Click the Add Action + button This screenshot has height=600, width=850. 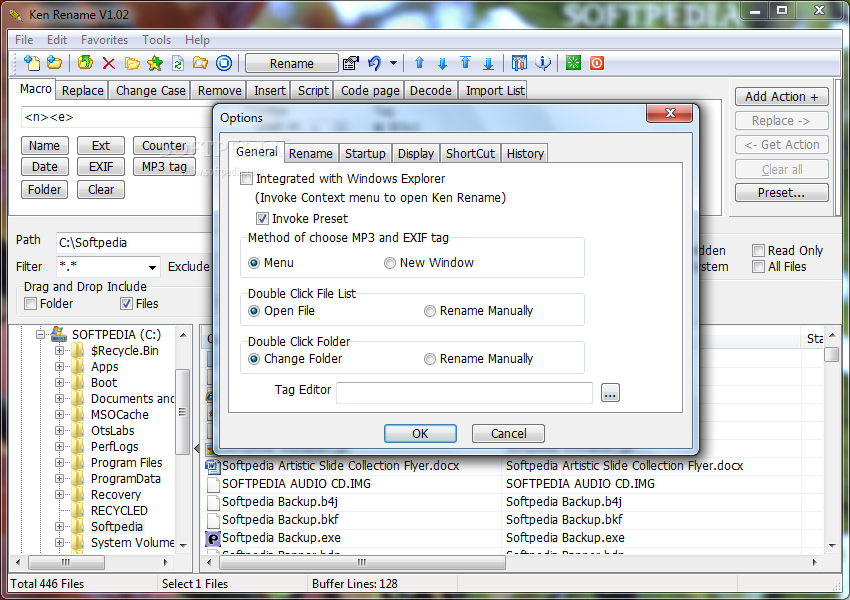782,96
